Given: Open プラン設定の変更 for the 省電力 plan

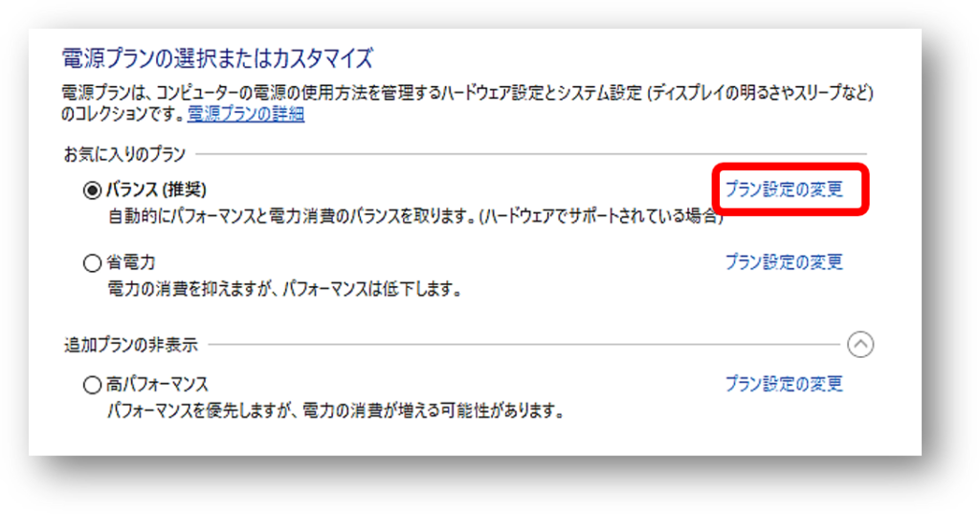Looking at the screenshot, I should 784,262.
